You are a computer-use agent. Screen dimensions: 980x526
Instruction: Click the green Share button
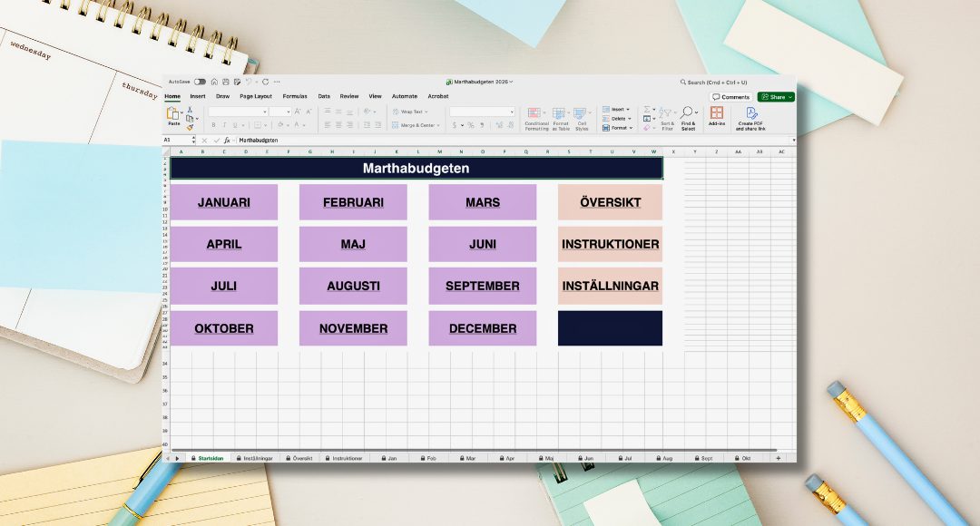pos(775,97)
